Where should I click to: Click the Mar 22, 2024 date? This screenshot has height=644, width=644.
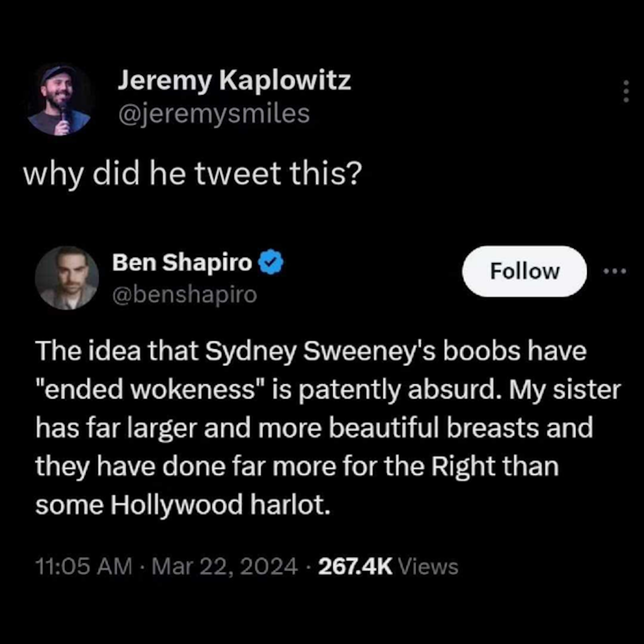pos(224,566)
